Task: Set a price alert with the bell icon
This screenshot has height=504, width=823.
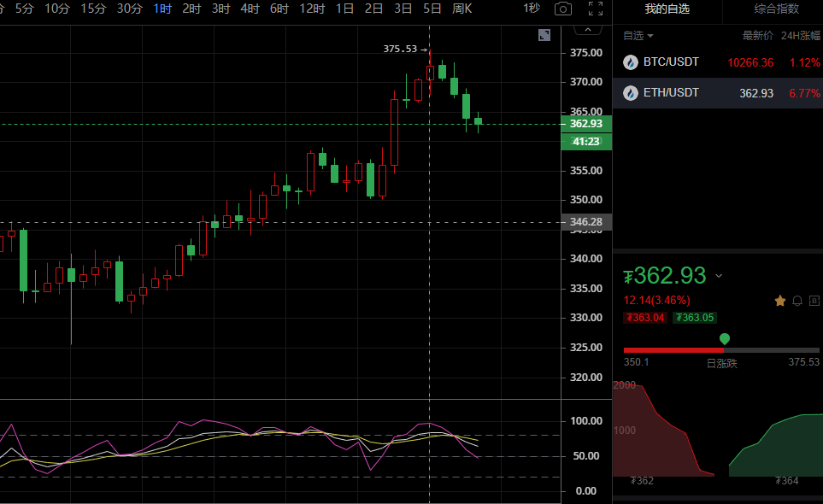Action: point(797,301)
